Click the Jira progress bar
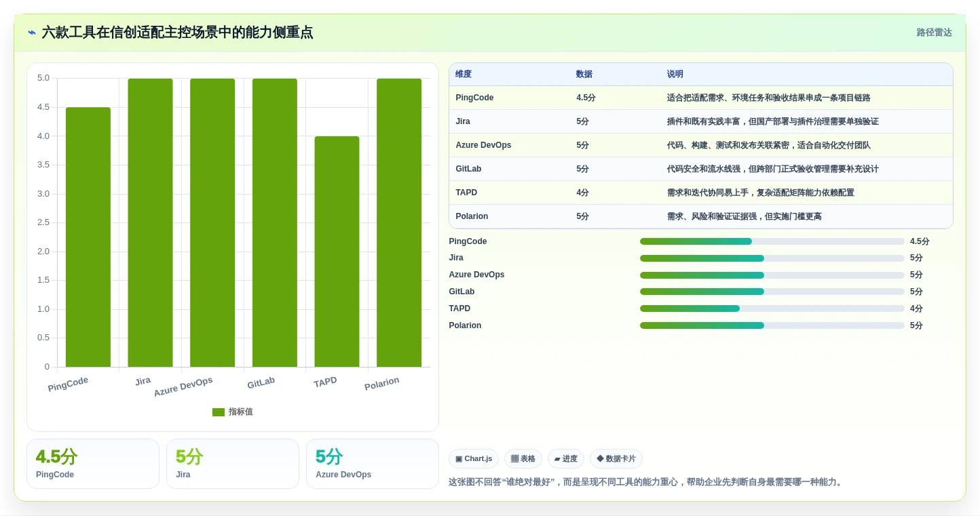The width and height of the screenshot is (980, 516). [x=772, y=258]
